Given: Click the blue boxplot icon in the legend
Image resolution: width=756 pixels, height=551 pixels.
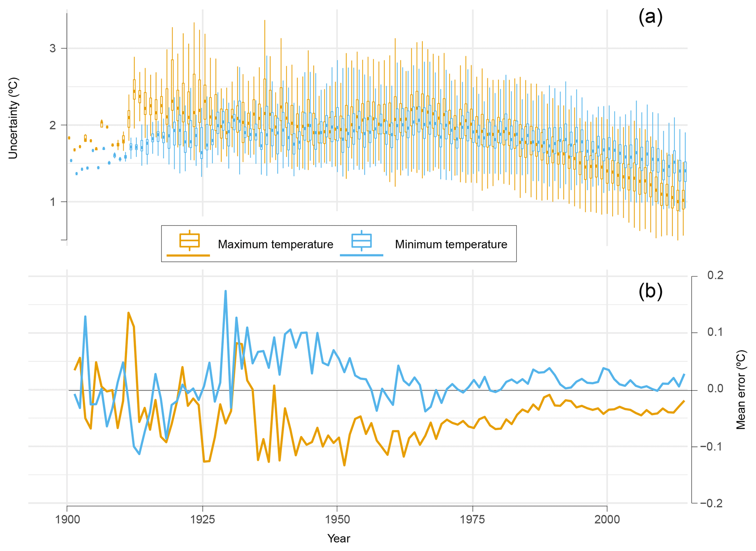Looking at the screenshot, I should tap(361, 240).
